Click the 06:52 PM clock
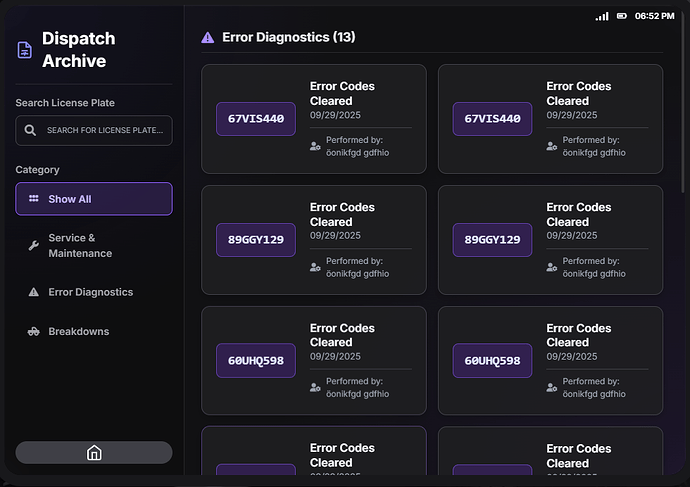This screenshot has width=690, height=487. (x=654, y=16)
